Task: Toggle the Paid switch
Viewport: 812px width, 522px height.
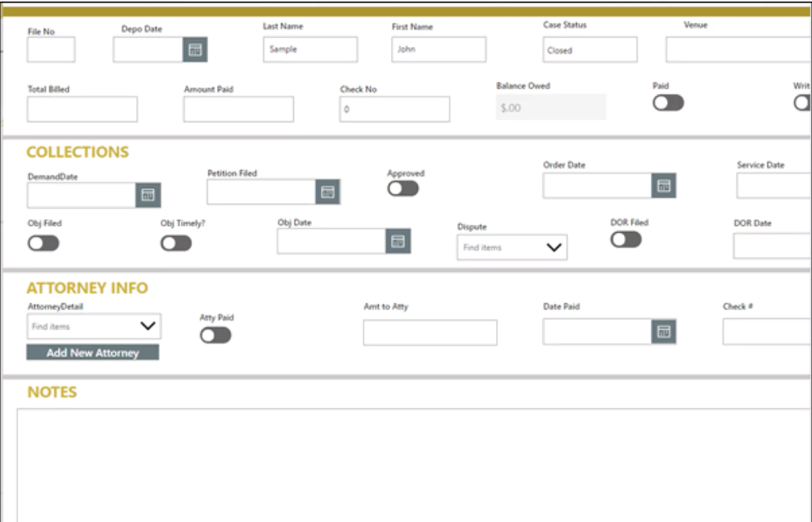Action: pyautogui.click(x=668, y=103)
